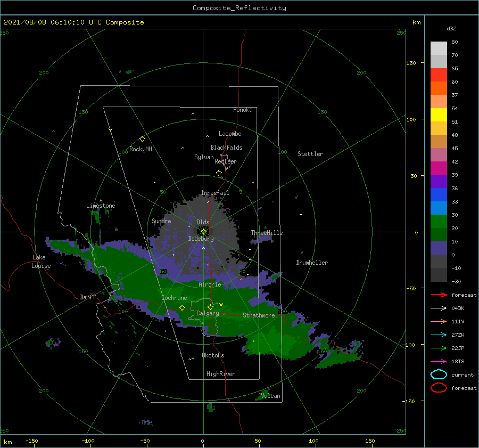The height and width of the screenshot is (448, 479).
Task: Select the Sylvan label near RedDeer
Action: coord(204,157)
